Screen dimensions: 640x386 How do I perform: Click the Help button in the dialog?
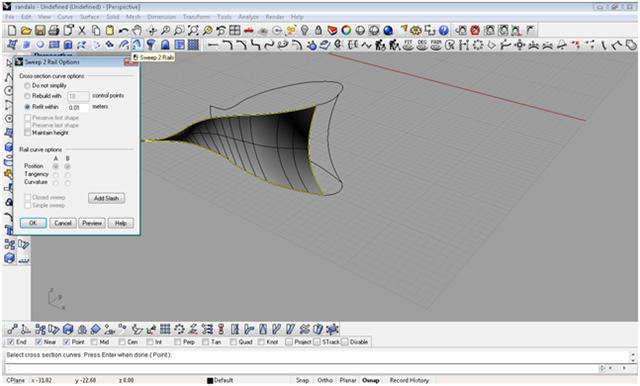(x=121, y=223)
